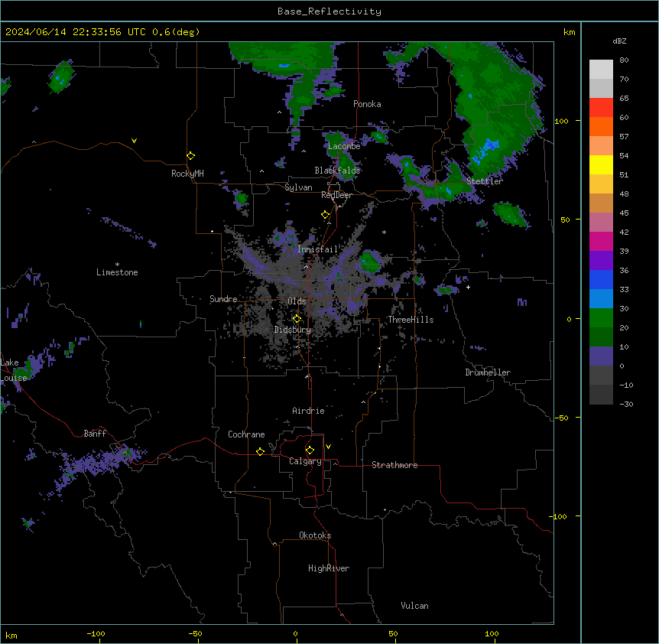Click the Sylvan label
659x644 pixels.
(x=298, y=187)
